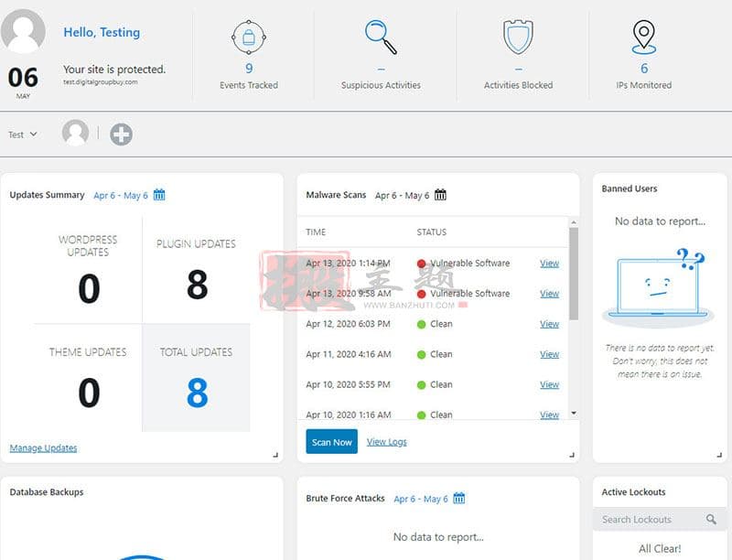Click the Scan Now button

point(332,441)
